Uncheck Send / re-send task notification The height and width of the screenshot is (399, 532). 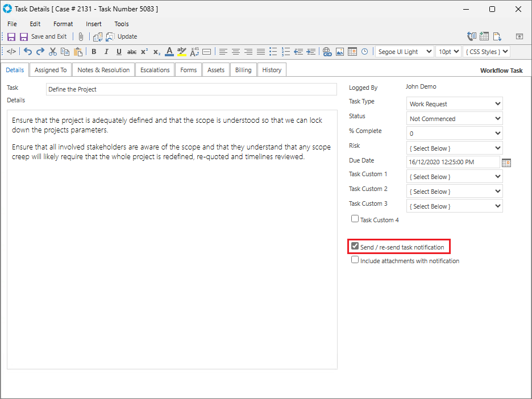[x=355, y=247]
